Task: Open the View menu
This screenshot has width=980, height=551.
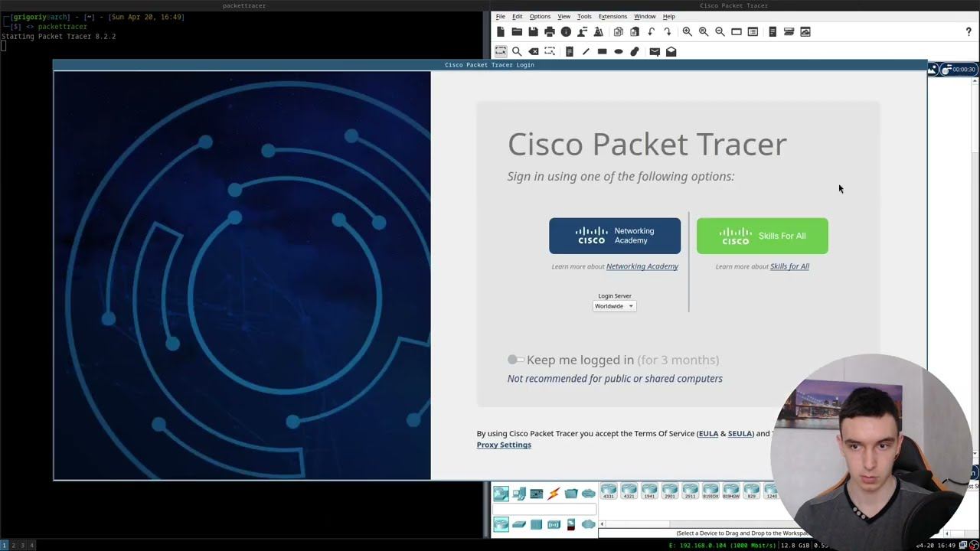Action: [x=564, y=16]
